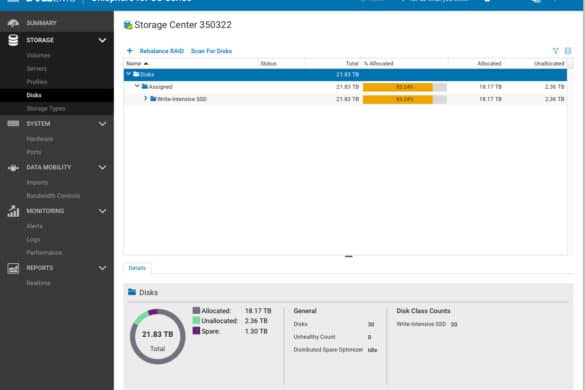585x390 pixels.
Task: Click the Storage database icon
Action: point(13,40)
